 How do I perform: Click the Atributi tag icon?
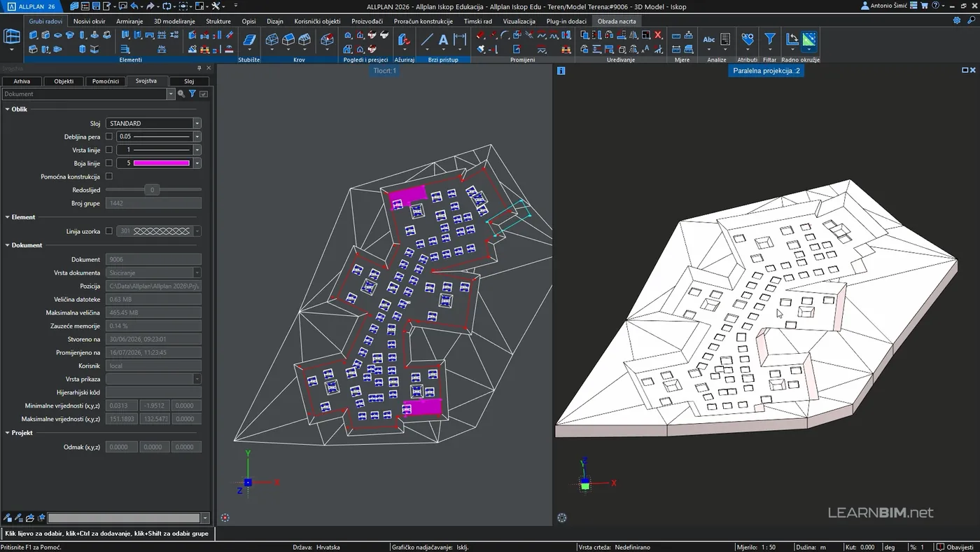pyautogui.click(x=748, y=40)
